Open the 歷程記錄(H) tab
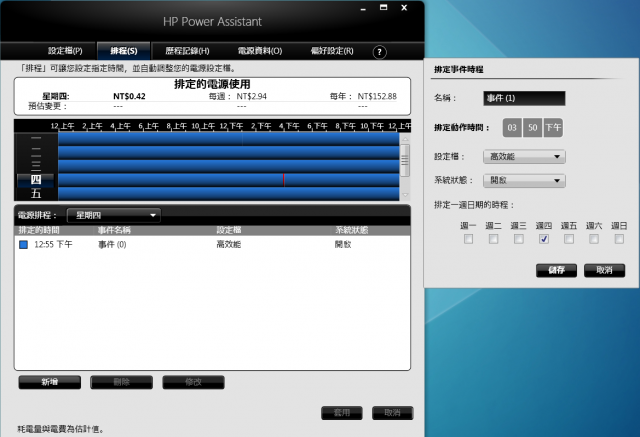Screen dimensions: 640x437 [187, 51]
